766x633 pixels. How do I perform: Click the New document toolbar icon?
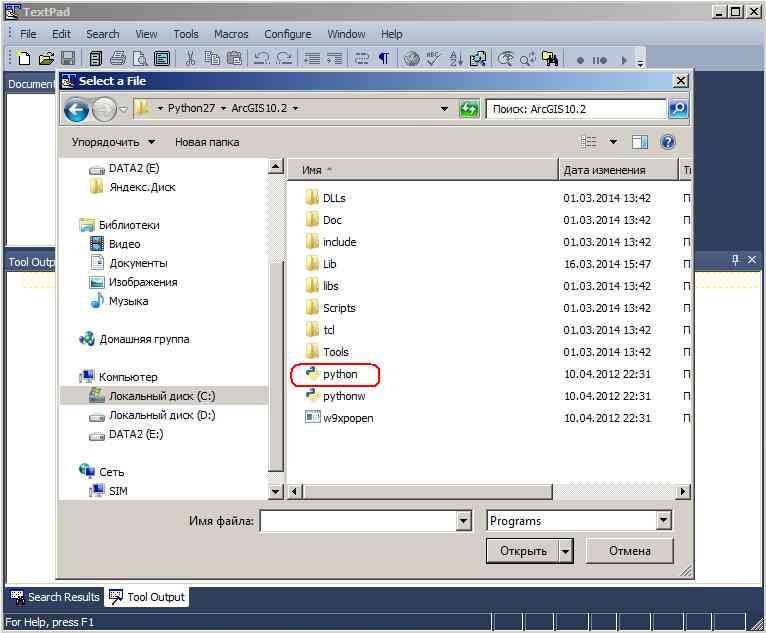(23, 59)
